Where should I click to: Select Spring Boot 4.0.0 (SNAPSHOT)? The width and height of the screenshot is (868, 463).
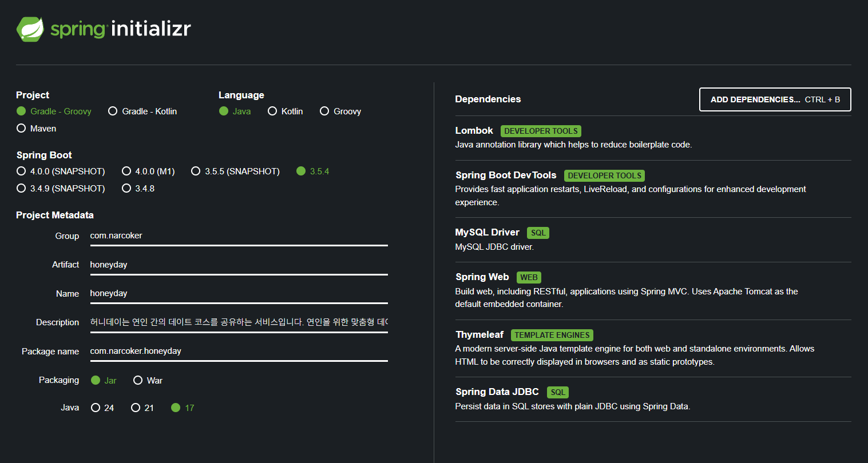(61, 171)
